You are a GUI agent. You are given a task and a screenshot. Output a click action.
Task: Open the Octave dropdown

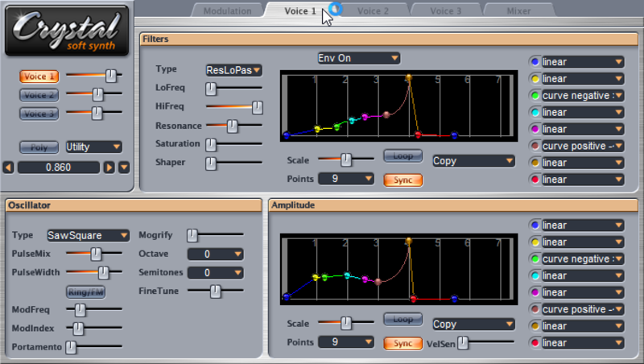pos(215,254)
